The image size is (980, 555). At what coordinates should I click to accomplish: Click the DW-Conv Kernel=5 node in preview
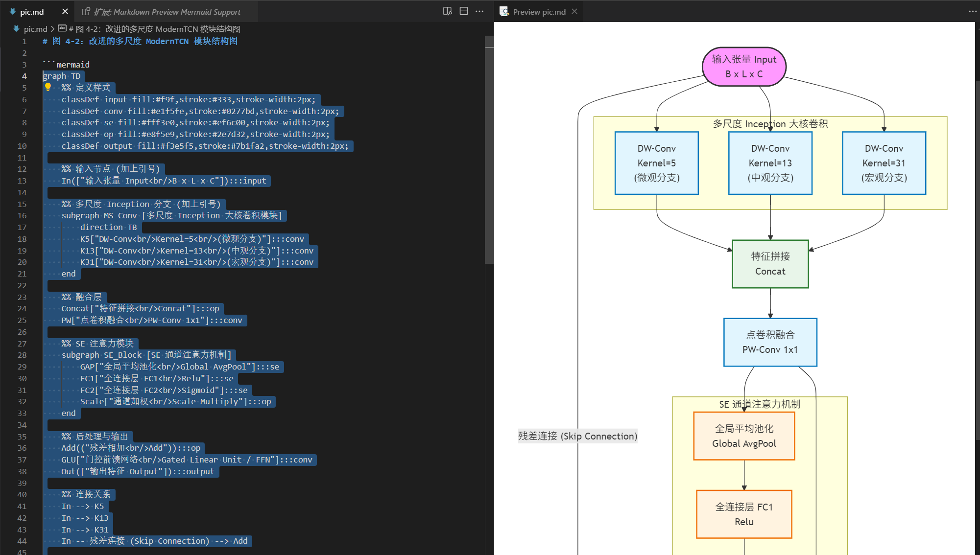[x=656, y=163]
